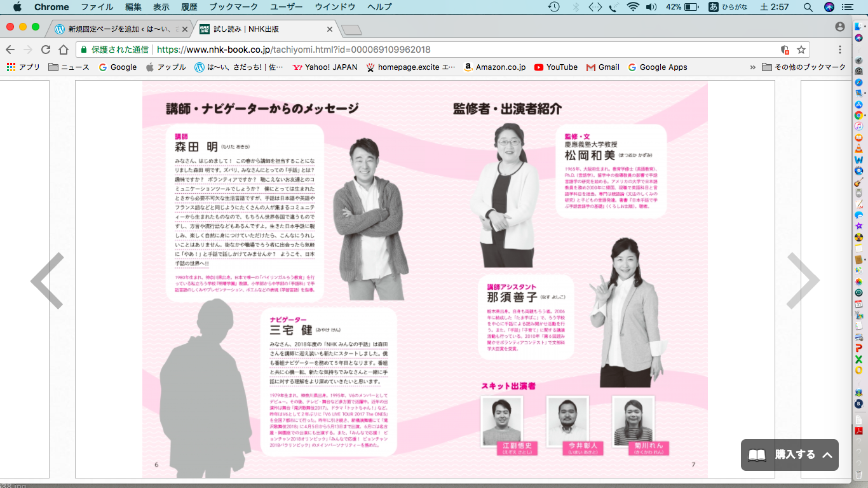Go to the next page arrow
868x488 pixels.
[803, 280]
